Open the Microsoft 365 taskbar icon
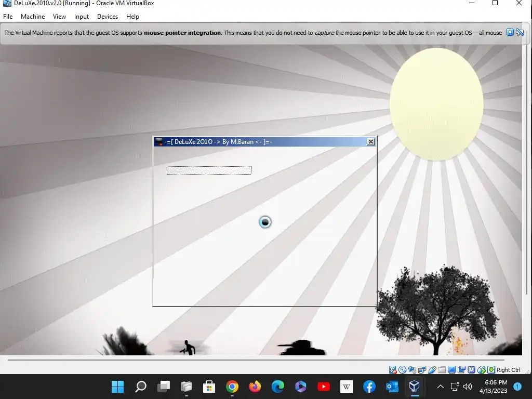The image size is (532, 399). point(301,387)
